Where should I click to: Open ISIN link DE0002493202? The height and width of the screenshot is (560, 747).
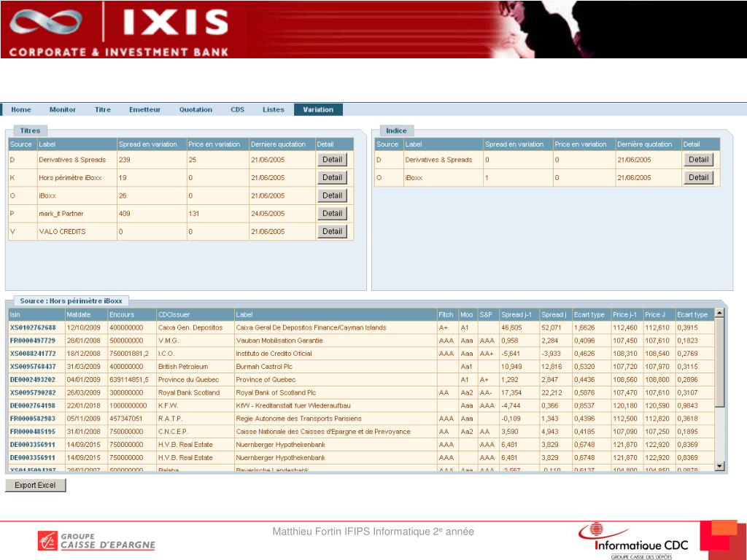click(x=33, y=379)
